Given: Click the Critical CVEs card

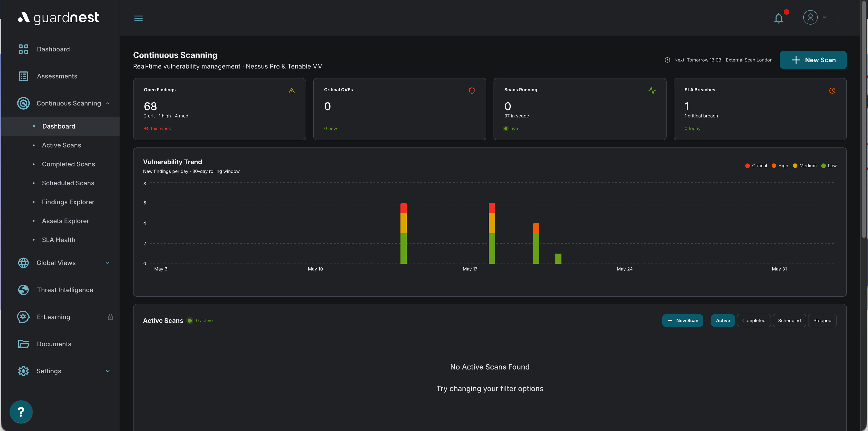Looking at the screenshot, I should (x=400, y=109).
